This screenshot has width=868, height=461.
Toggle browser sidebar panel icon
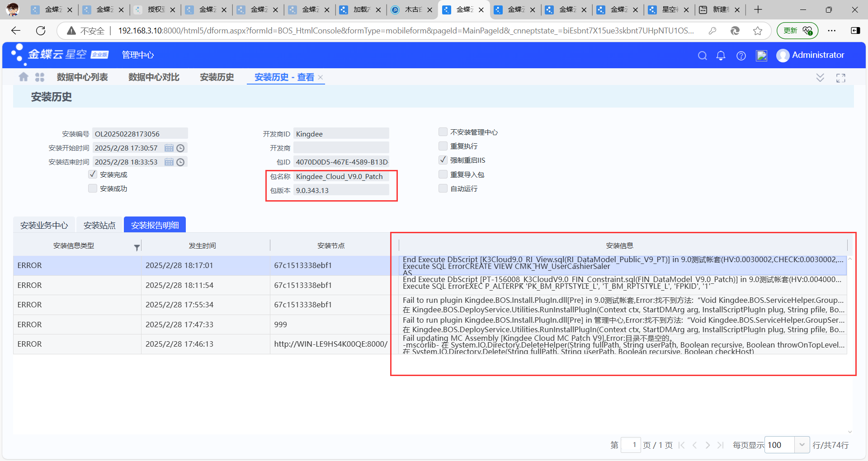pyautogui.click(x=855, y=30)
